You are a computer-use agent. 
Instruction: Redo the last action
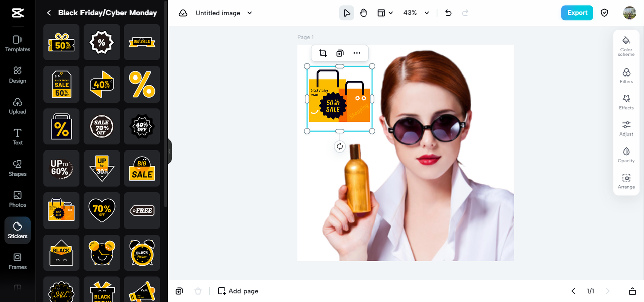(x=465, y=13)
